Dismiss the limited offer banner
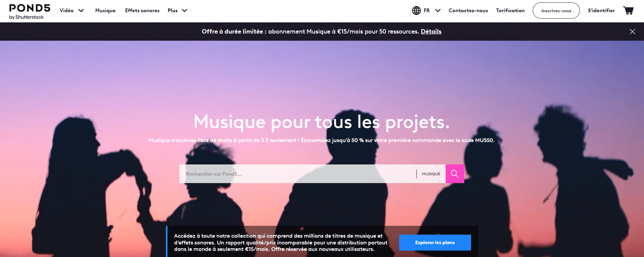 (x=632, y=32)
